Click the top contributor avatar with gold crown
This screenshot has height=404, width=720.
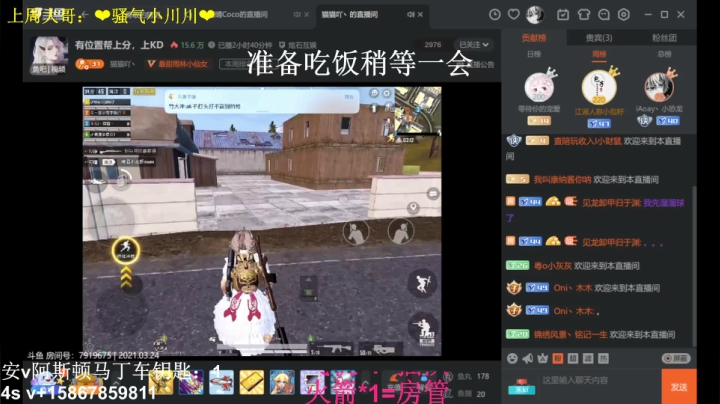pyautogui.click(x=599, y=87)
